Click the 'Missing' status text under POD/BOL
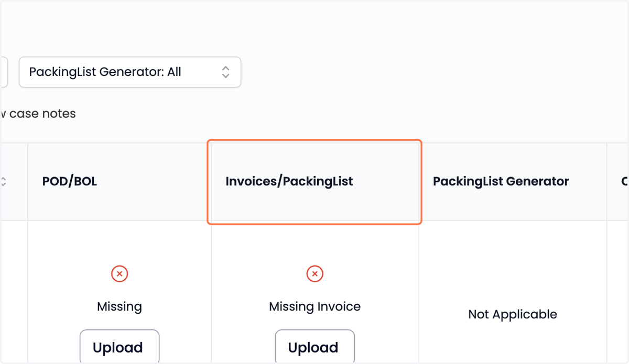629x364 pixels. click(x=120, y=306)
